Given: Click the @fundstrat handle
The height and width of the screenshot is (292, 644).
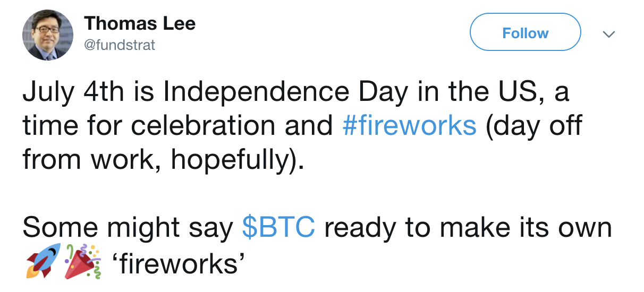Looking at the screenshot, I should click(x=120, y=45).
